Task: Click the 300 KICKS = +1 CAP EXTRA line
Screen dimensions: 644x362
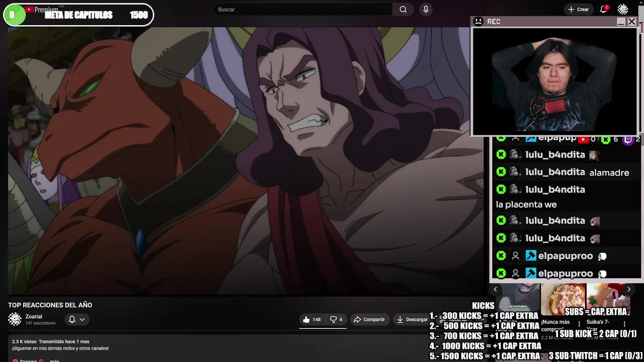Action: [484, 316]
